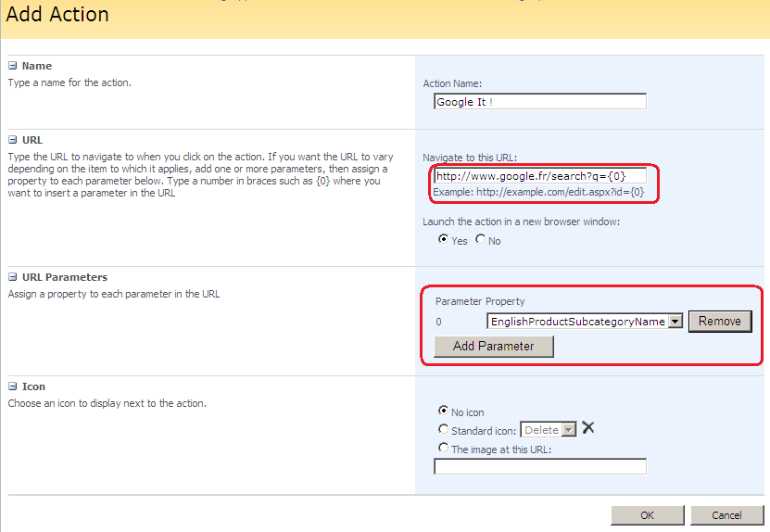Collapse the URL Parameters section icon
The image size is (770, 532).
tap(13, 277)
